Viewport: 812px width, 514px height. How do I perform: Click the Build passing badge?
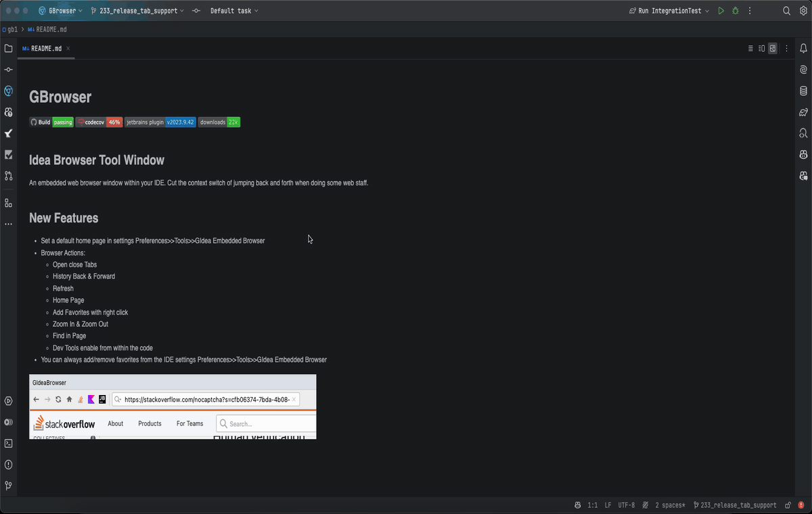[51, 122]
